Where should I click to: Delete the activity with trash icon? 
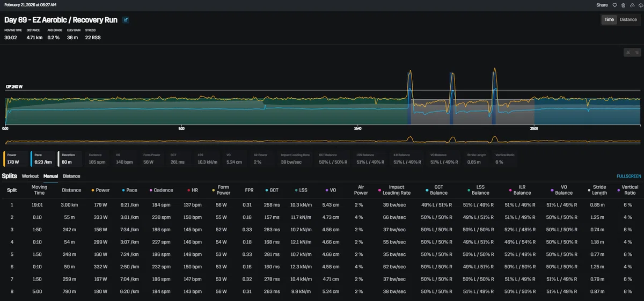623,5
